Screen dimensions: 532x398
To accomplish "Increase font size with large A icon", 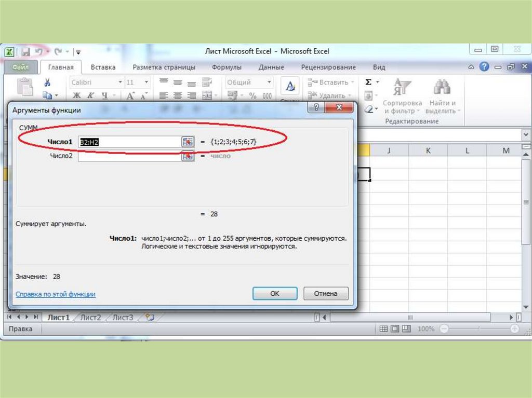I will tap(130, 96).
